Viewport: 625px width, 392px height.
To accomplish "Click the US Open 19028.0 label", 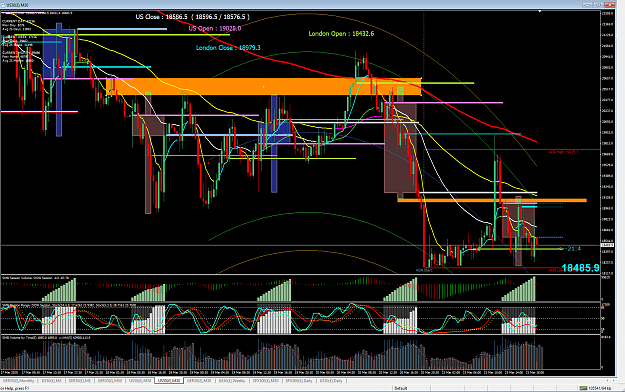I will (215, 29).
